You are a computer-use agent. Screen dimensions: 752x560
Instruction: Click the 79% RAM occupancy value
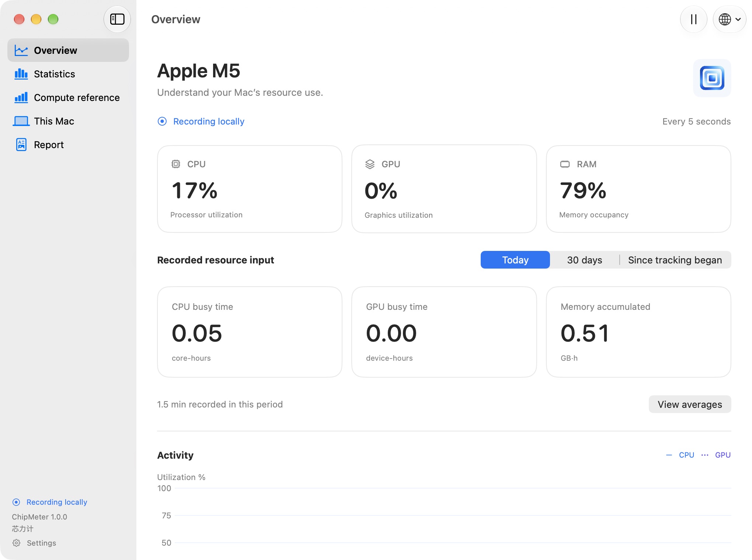[x=583, y=190]
